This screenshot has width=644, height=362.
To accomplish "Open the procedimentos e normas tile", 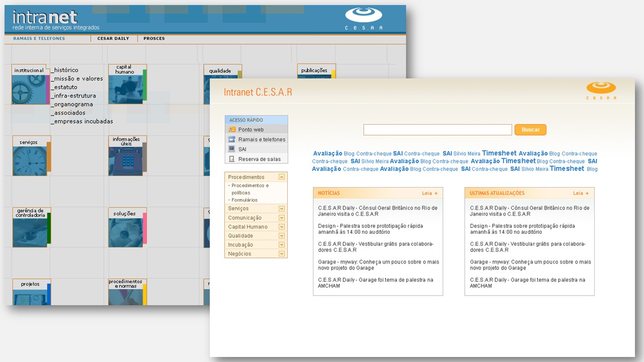I will point(127,292).
